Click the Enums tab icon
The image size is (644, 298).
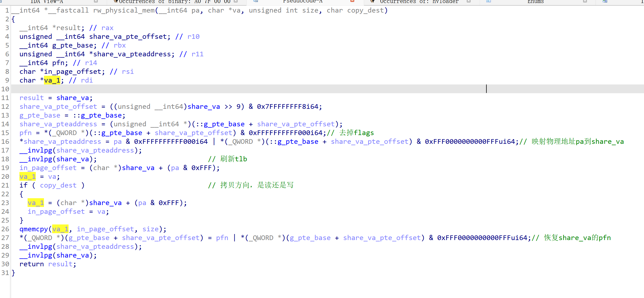coord(489,1)
